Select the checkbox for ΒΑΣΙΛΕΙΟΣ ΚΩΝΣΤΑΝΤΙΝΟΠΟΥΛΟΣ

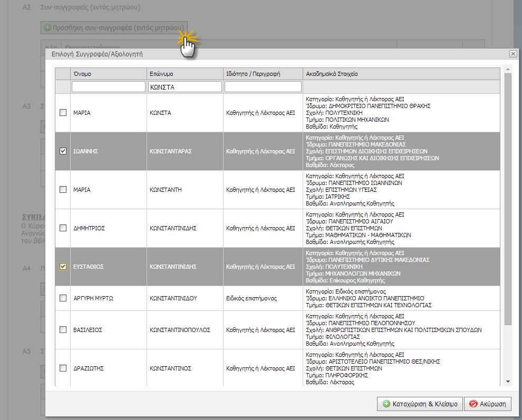click(x=63, y=329)
